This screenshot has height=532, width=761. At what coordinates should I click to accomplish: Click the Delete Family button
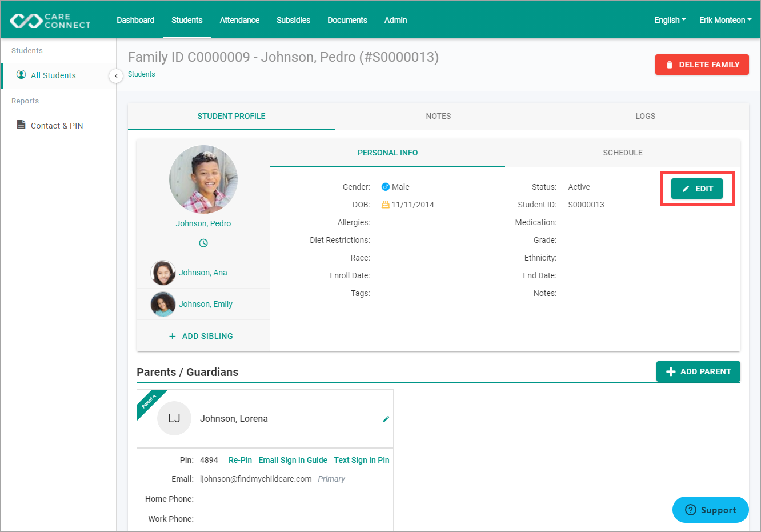click(702, 65)
